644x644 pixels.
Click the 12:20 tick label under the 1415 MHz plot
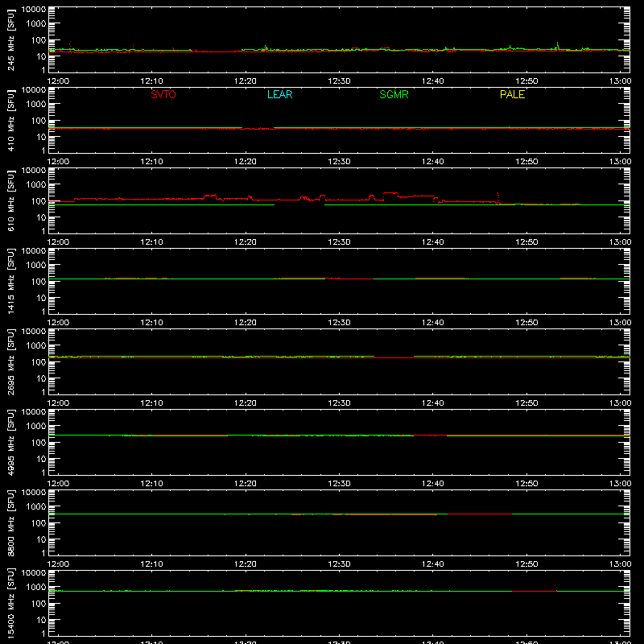point(246,323)
